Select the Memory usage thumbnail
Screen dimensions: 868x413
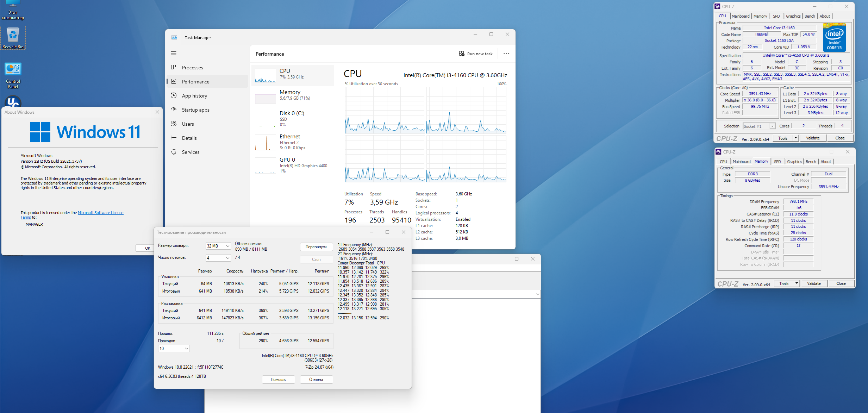pos(265,97)
